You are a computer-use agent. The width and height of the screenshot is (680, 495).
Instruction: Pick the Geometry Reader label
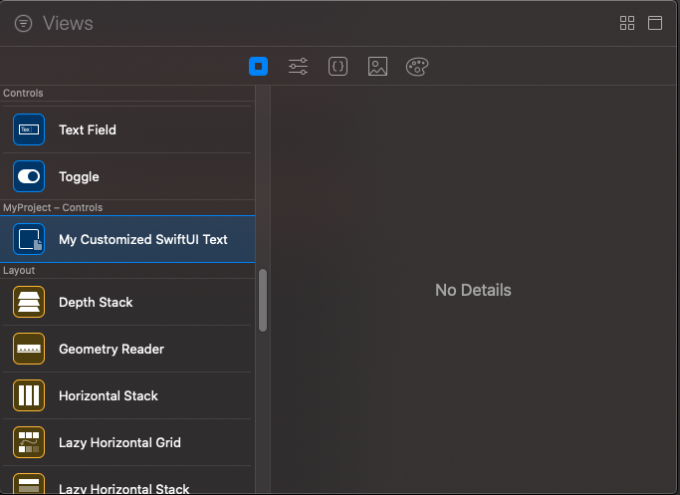click(x=111, y=349)
